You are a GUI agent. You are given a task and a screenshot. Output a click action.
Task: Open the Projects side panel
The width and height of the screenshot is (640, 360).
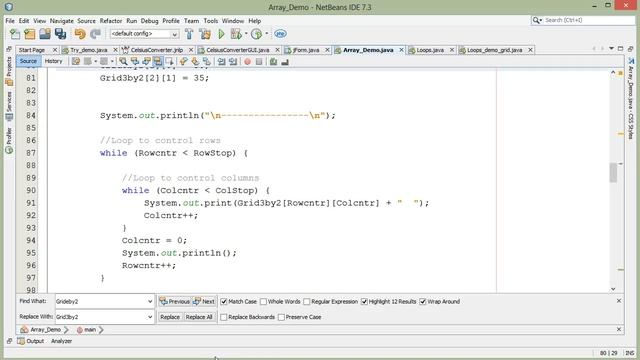9,72
